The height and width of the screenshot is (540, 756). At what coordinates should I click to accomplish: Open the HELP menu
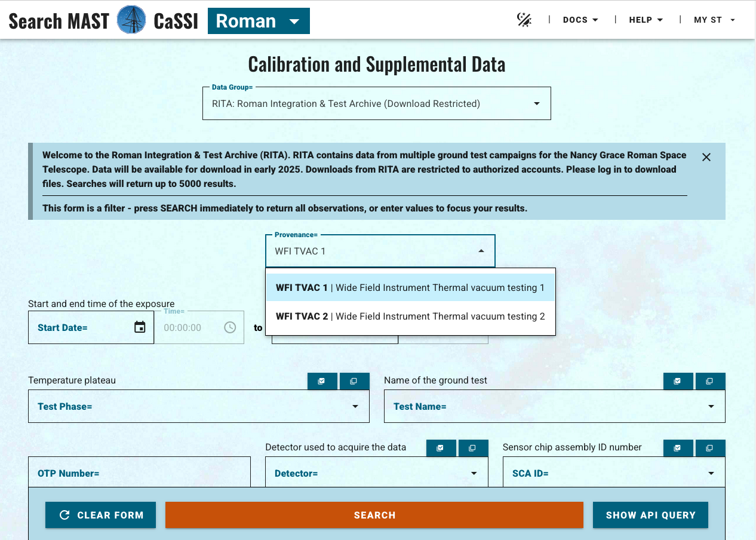646,20
